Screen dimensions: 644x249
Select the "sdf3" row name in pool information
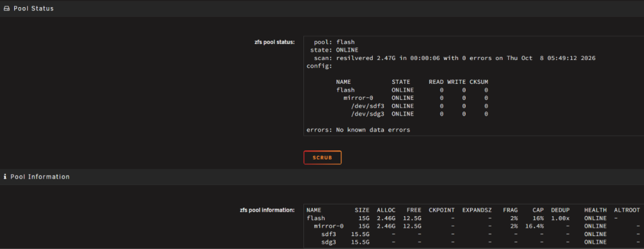(328, 234)
